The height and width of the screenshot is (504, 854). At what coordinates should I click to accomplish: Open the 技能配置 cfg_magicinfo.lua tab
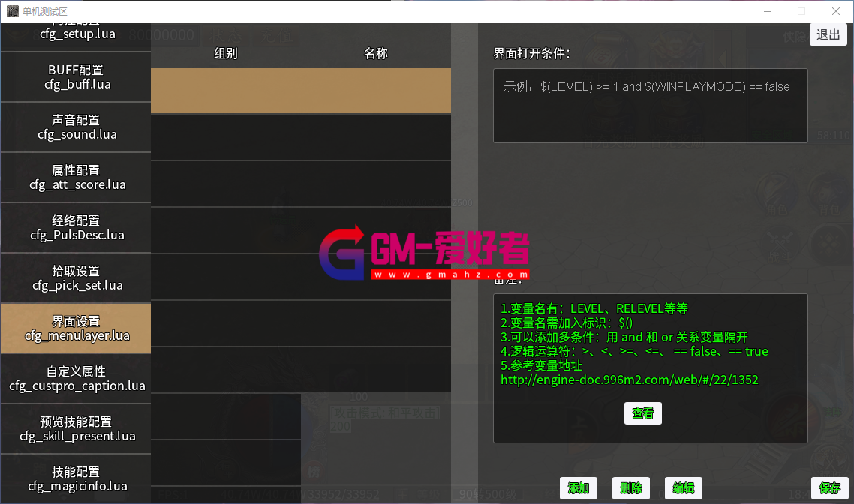point(76,479)
